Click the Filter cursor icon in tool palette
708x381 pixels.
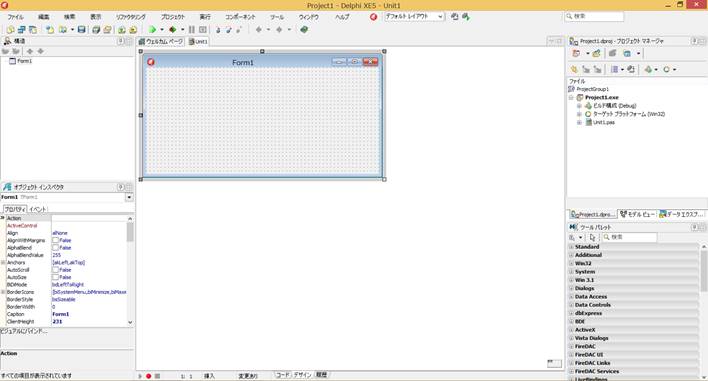pyautogui.click(x=592, y=237)
